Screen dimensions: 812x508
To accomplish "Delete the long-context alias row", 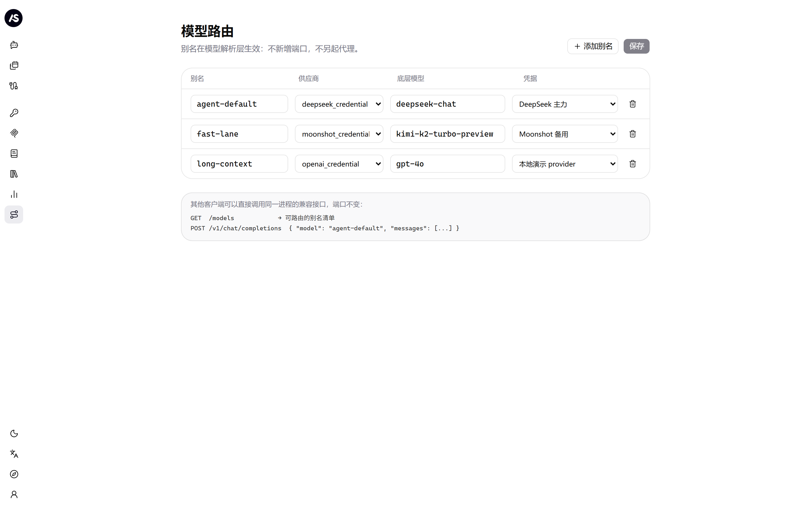I will 632,164.
